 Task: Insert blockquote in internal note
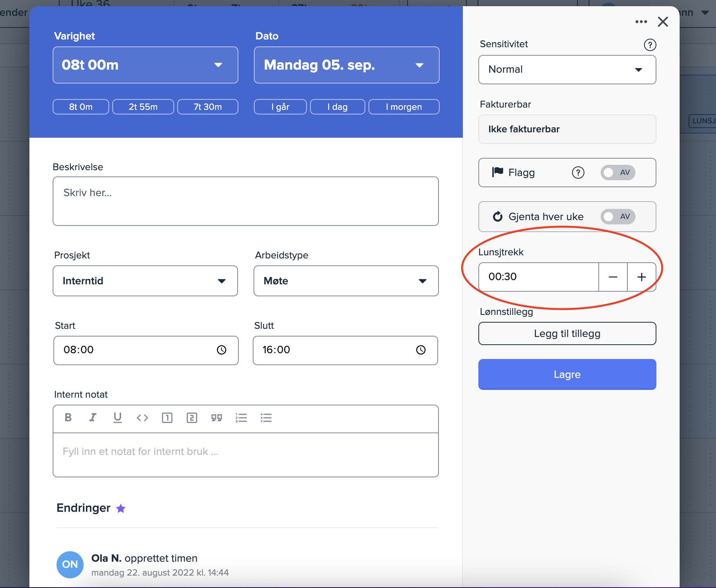click(x=216, y=418)
